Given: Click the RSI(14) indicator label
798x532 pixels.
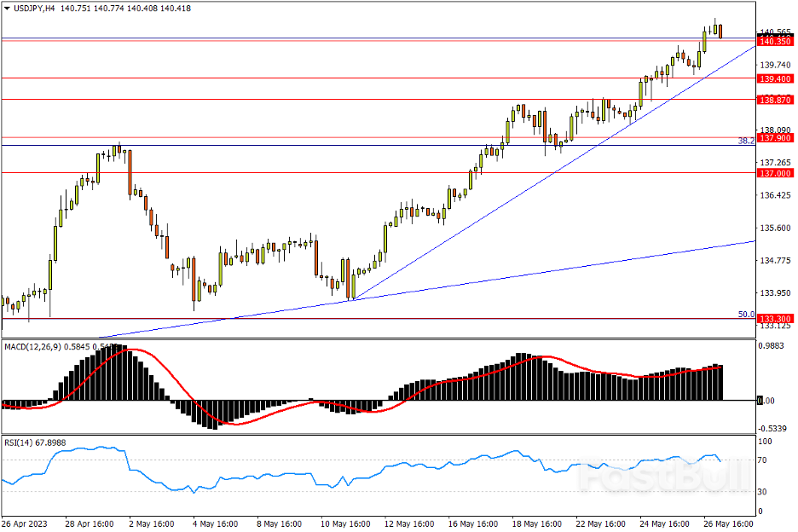Looking at the screenshot, I should tap(22, 442).
